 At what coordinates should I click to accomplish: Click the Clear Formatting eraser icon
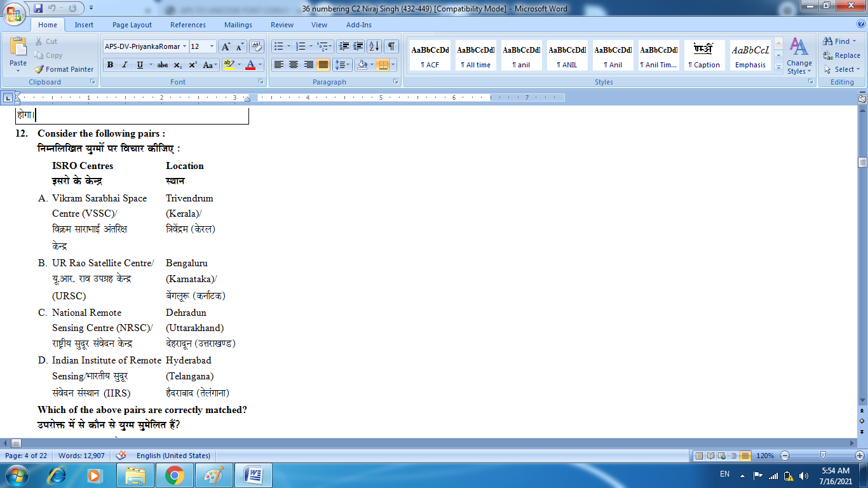pyautogui.click(x=257, y=46)
